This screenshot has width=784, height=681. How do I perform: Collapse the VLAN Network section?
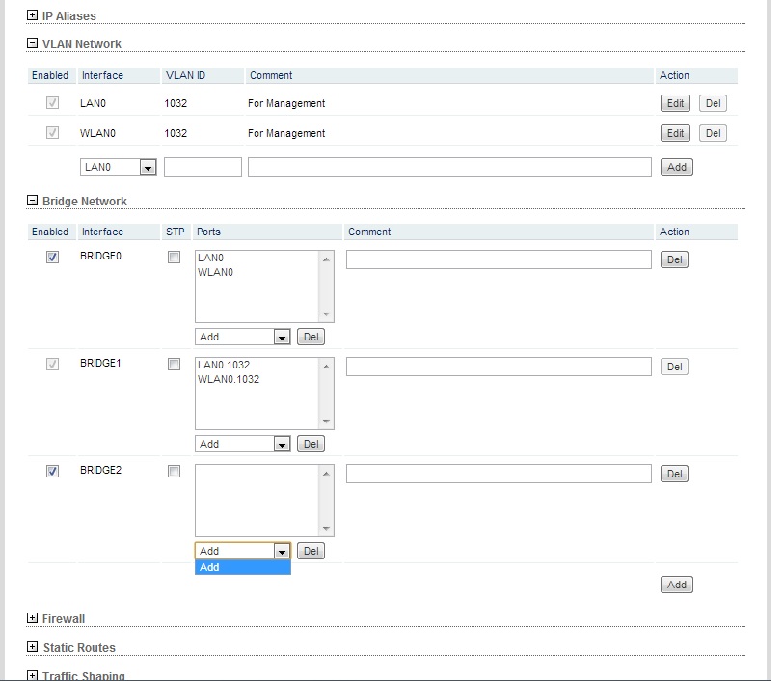click(x=32, y=43)
